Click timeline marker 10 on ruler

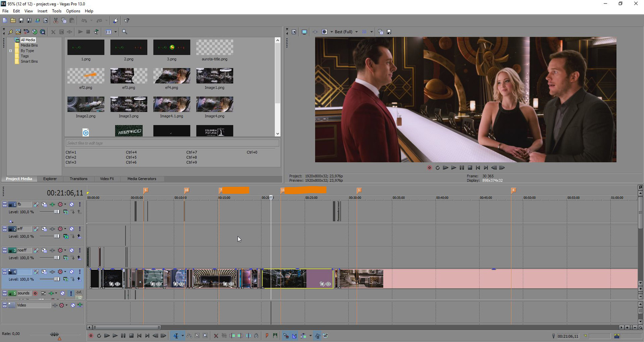(186, 190)
